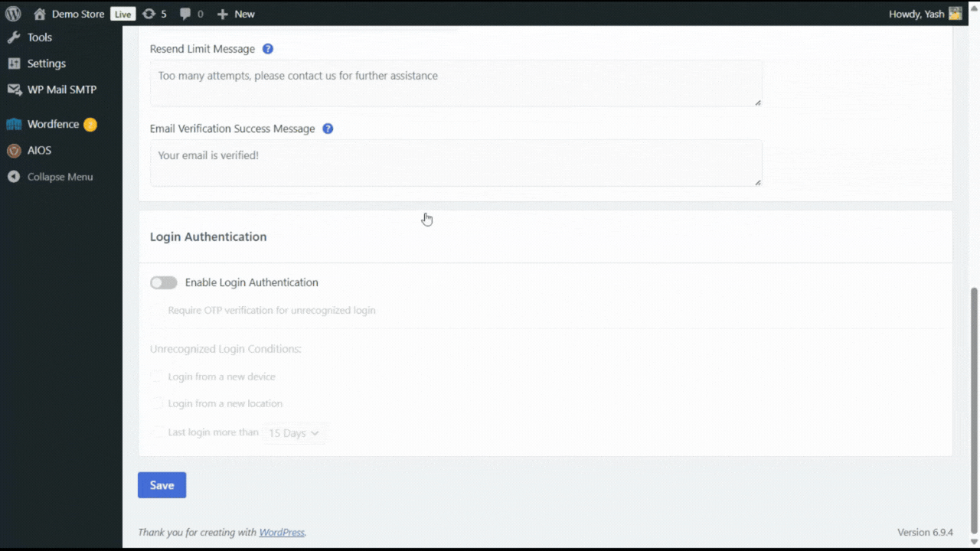This screenshot has width=980, height=551.
Task: Click the WordPress logo icon
Action: (x=13, y=14)
